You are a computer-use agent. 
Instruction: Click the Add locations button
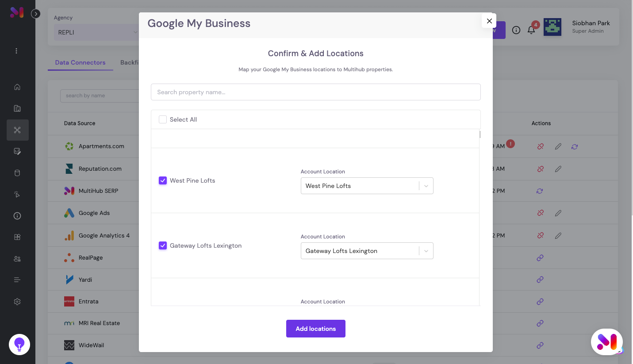click(316, 329)
